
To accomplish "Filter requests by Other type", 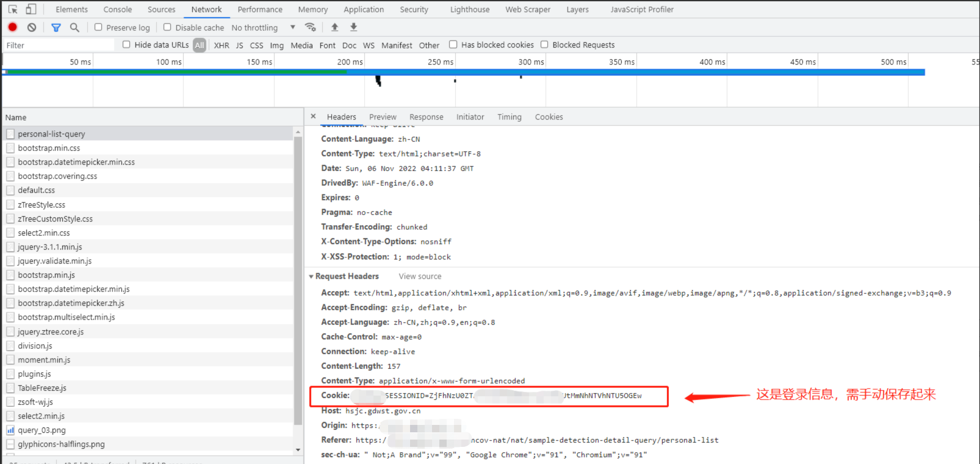I will point(429,45).
